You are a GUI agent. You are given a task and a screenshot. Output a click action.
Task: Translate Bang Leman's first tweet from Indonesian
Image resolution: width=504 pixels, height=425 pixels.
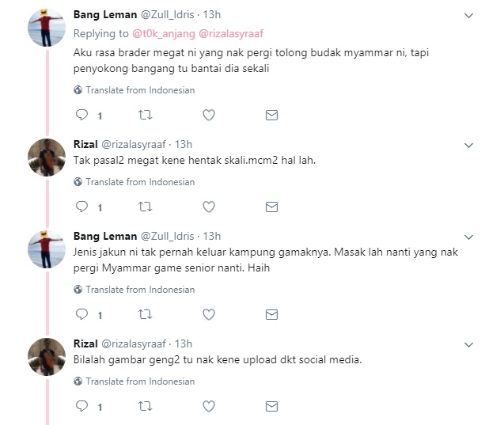(139, 90)
